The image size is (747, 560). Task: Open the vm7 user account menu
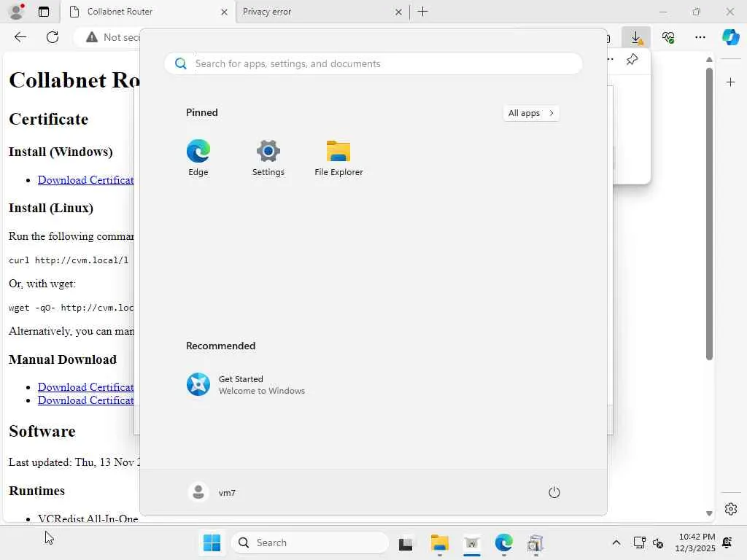212,492
